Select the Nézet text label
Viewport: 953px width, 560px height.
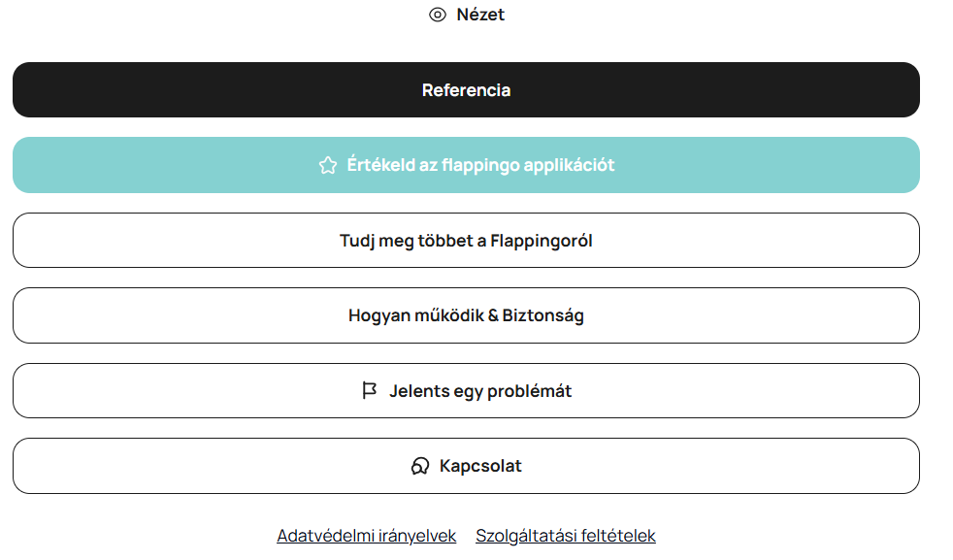480,15
